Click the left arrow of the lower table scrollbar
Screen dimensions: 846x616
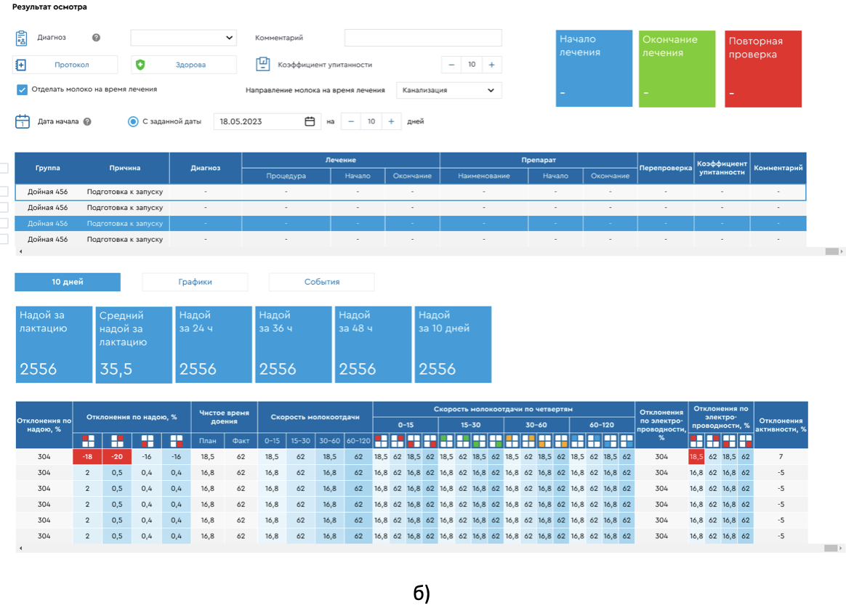click(x=20, y=548)
